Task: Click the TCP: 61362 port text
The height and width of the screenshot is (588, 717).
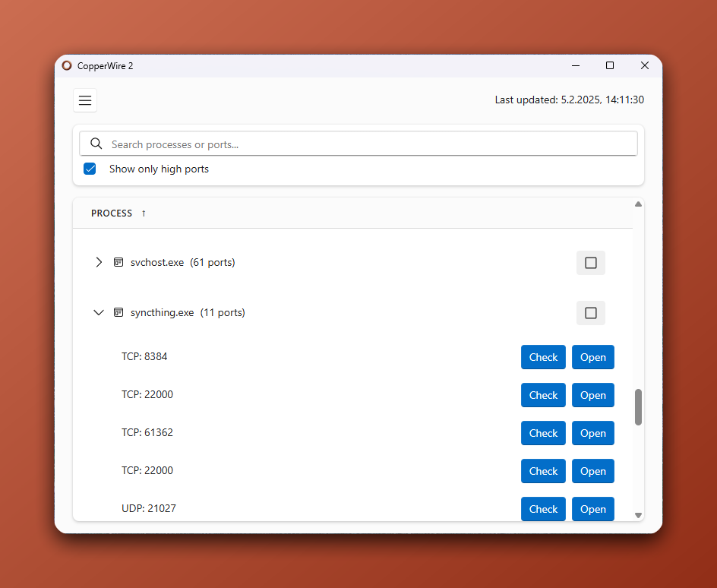Action: (147, 432)
